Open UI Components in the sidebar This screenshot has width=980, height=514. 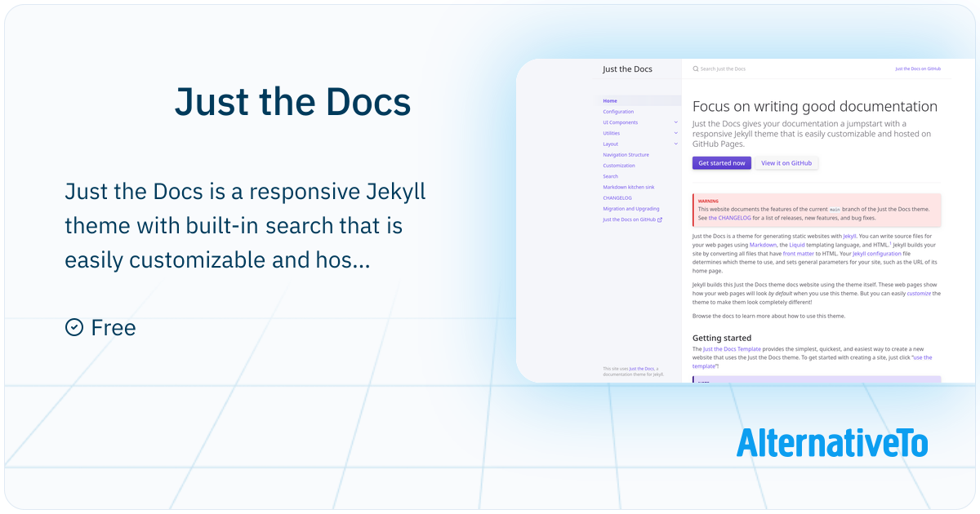coord(621,122)
